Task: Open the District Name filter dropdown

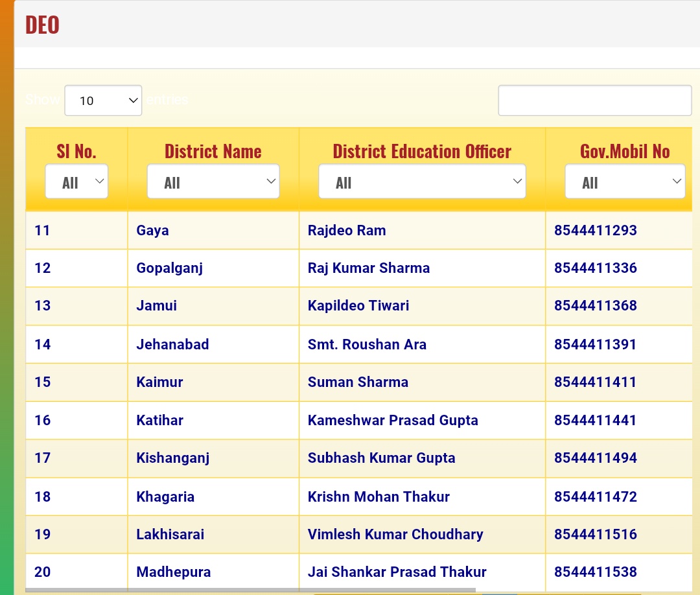Action: click(213, 181)
